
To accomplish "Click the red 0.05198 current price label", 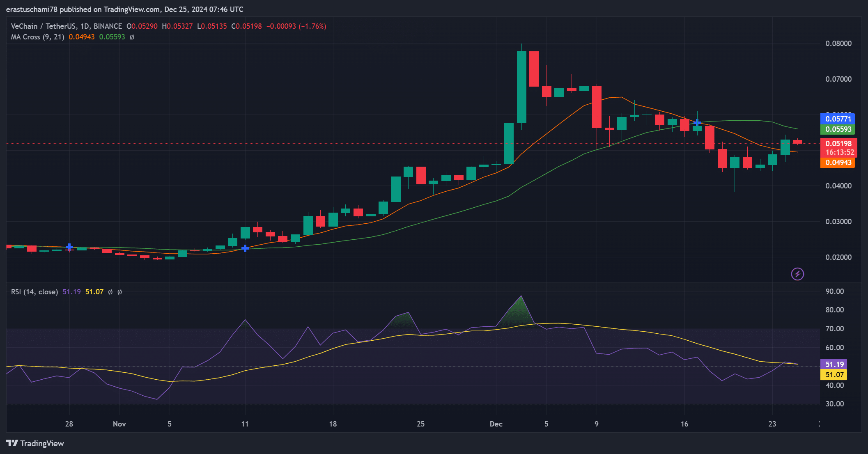I will pyautogui.click(x=838, y=144).
